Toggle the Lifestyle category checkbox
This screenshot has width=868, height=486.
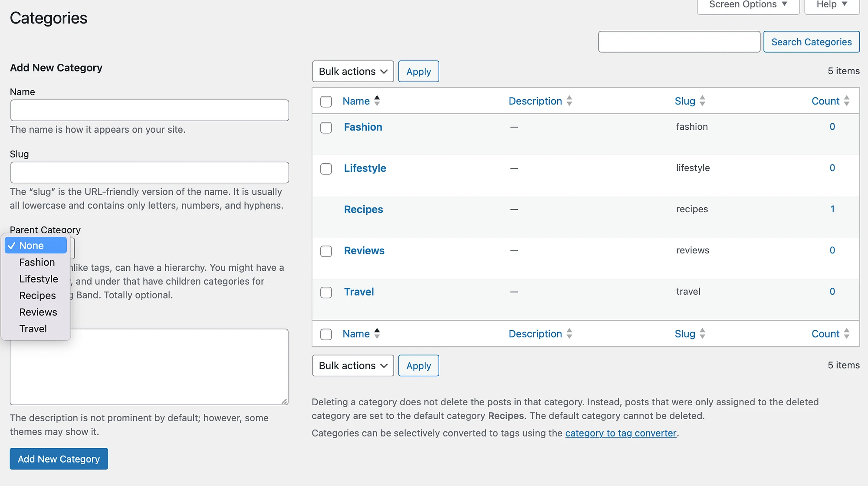pos(325,167)
